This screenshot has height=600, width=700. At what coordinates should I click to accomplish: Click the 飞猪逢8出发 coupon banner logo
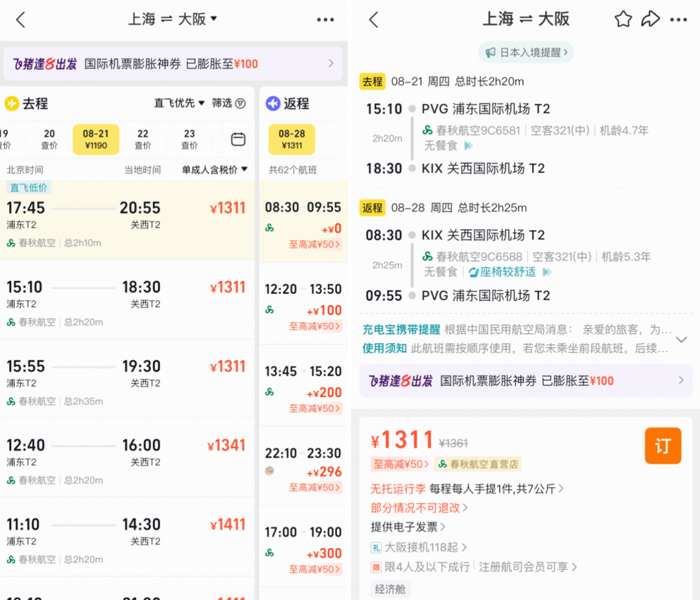pos(44,64)
